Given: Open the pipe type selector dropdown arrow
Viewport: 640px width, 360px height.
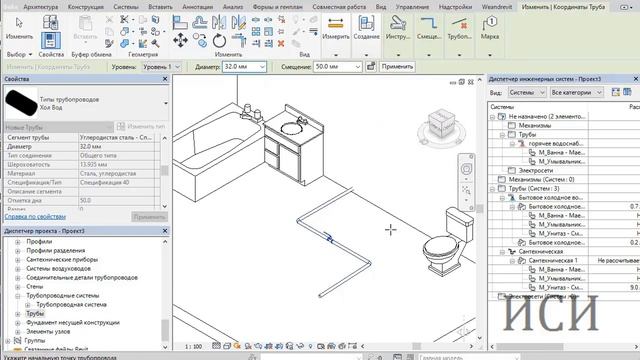Looking at the screenshot, I should click(165, 103).
